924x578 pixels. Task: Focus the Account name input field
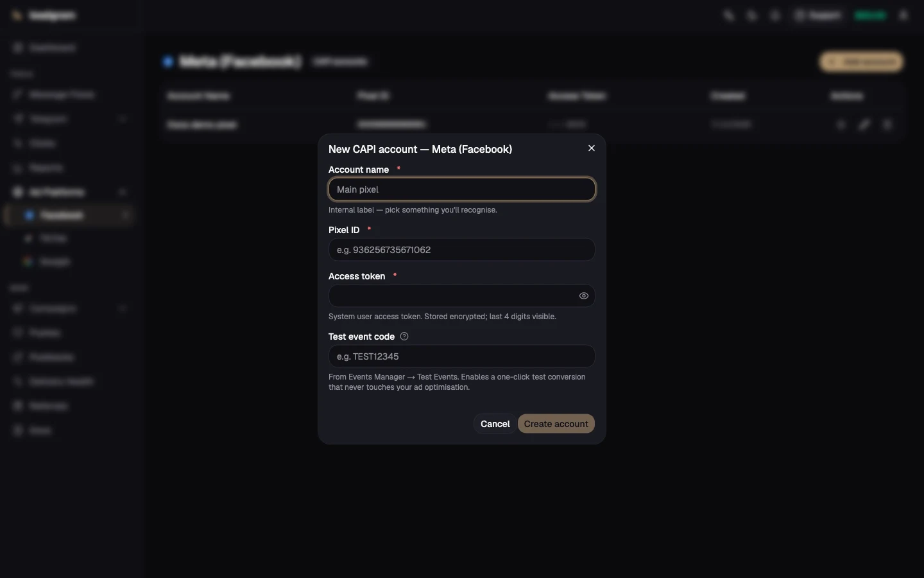click(462, 189)
